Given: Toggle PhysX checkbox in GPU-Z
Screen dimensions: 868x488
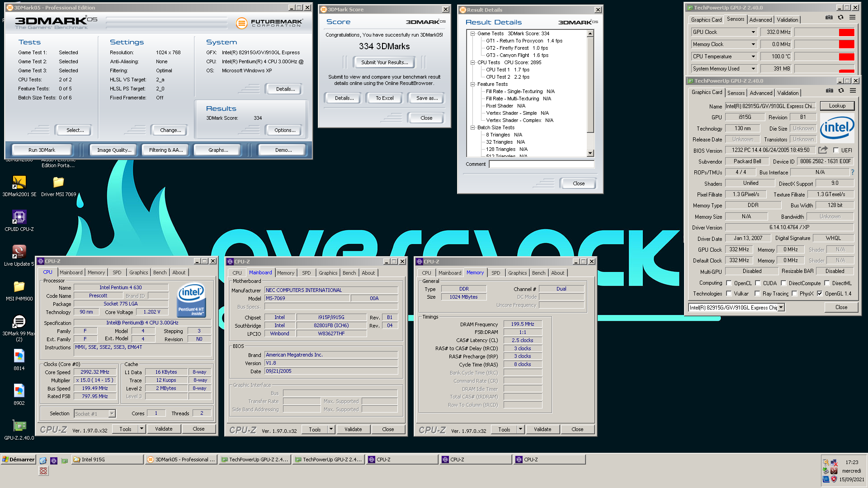Looking at the screenshot, I should click(x=794, y=294).
